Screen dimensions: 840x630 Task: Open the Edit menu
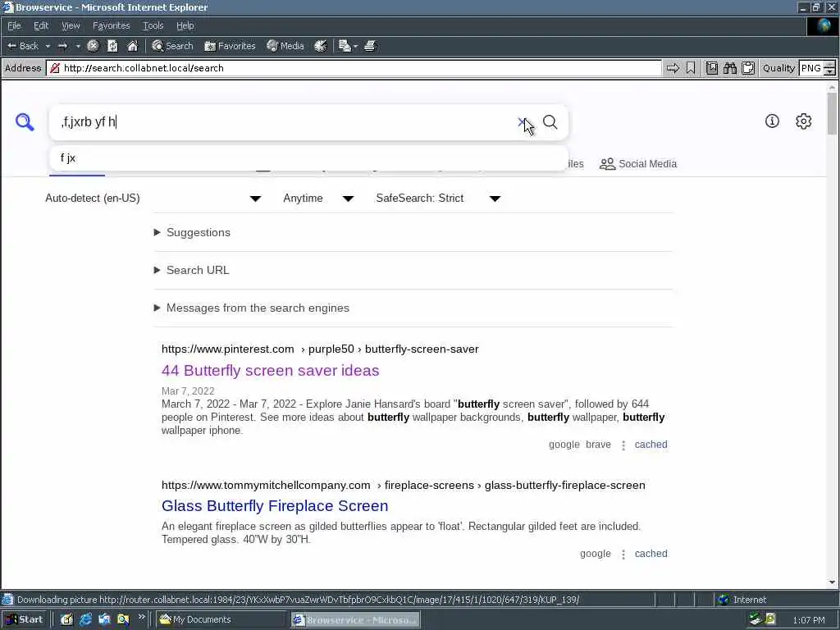[41, 25]
